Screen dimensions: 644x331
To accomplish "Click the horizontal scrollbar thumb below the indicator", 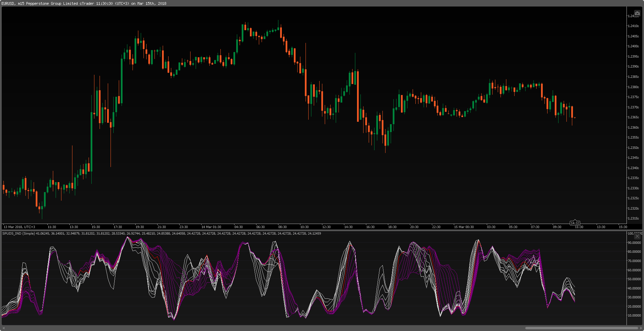I will click(x=581, y=328).
